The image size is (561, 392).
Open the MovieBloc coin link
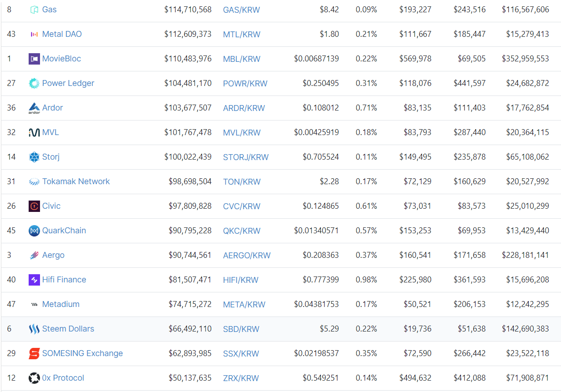(61, 59)
